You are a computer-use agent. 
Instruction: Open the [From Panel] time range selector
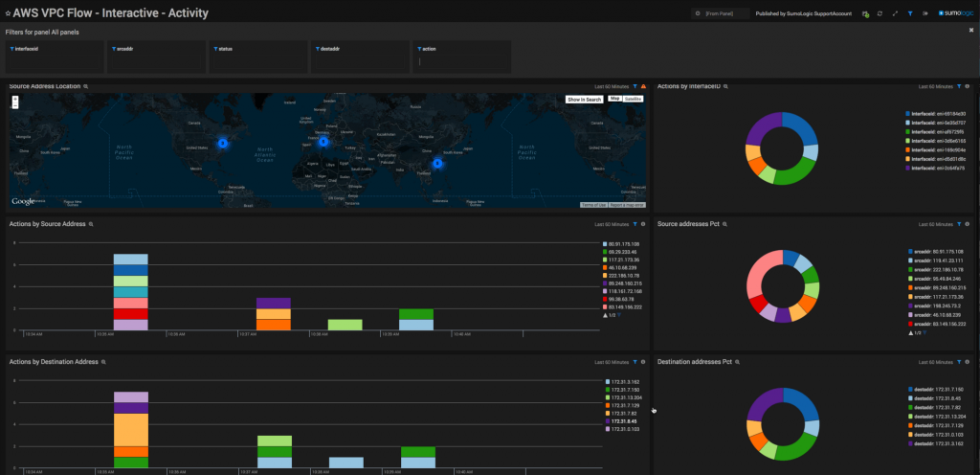pos(721,13)
